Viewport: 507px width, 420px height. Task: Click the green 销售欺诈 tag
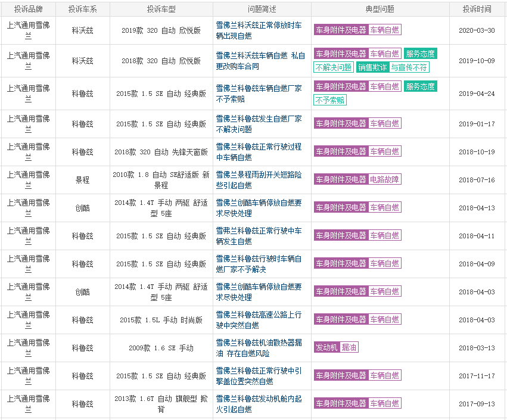click(x=372, y=67)
